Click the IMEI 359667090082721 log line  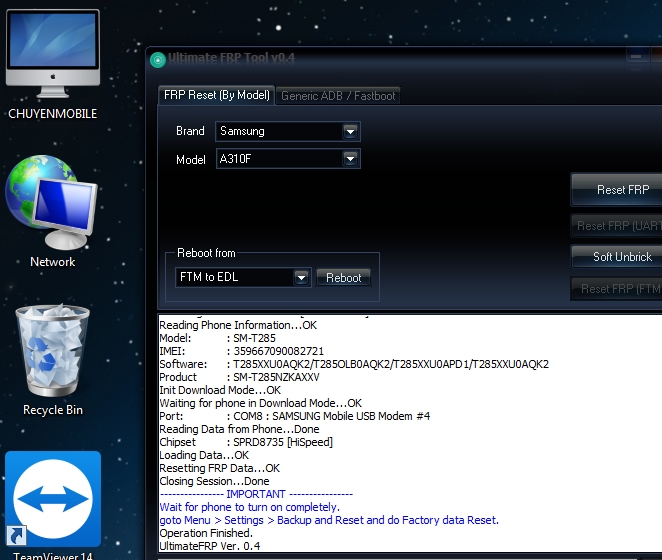tap(241, 351)
